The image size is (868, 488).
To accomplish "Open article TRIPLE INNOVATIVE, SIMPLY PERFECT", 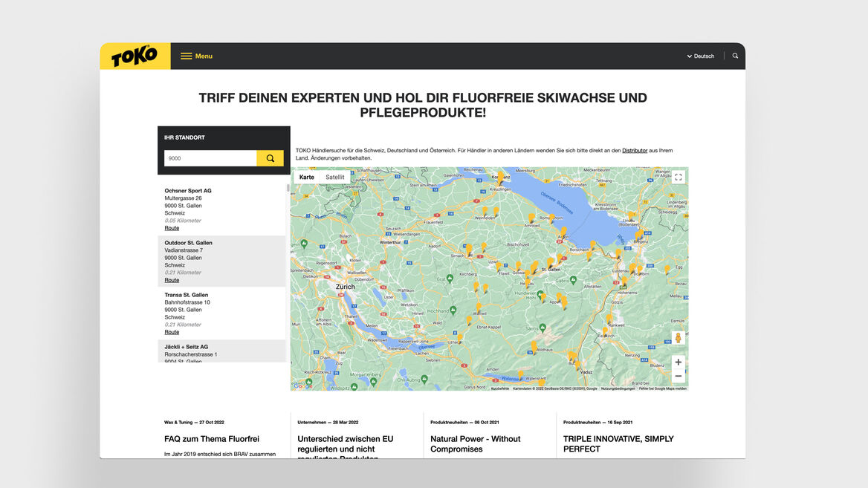I will point(618,443).
